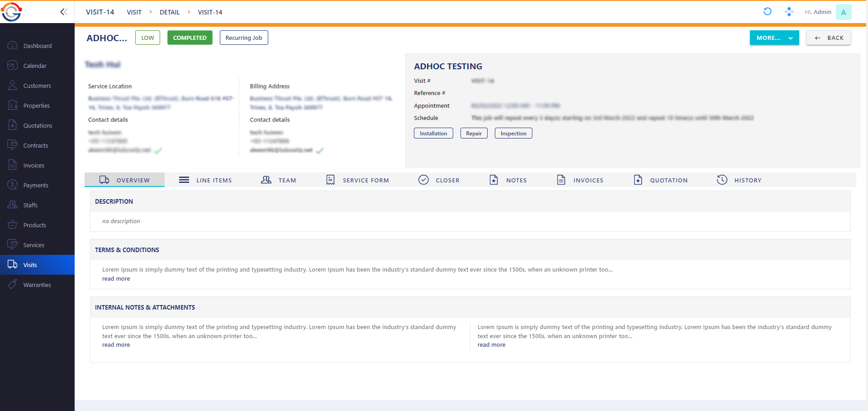The height and width of the screenshot is (411, 868).
Task: Click the Admin avatar icon
Action: 843,12
